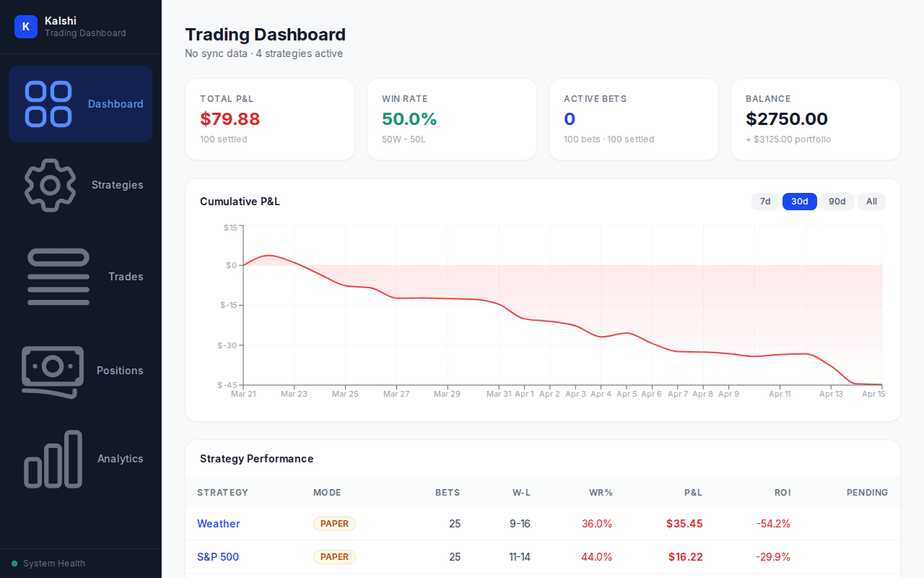
Task: Click the MODE column header
Action: tap(327, 493)
